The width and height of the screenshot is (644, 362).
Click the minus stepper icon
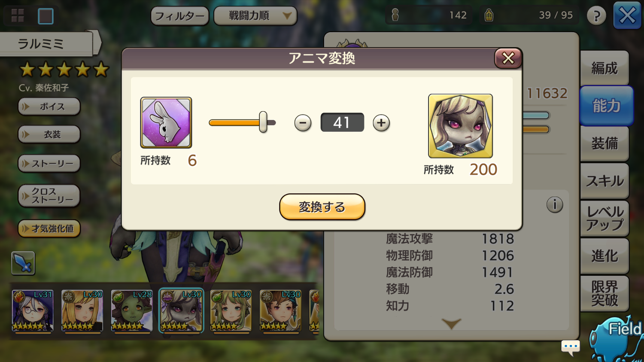[303, 123]
